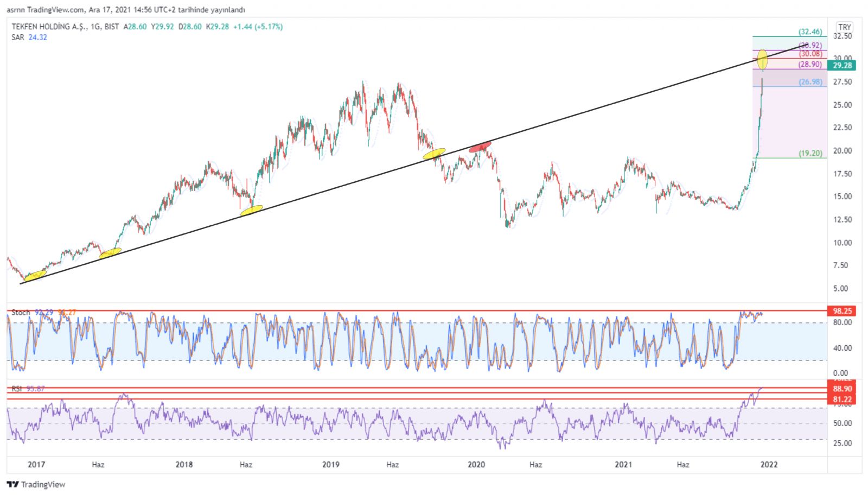Click the yellow ellipse at the current price
Image resolution: width=868 pixels, height=495 pixels.
point(762,60)
